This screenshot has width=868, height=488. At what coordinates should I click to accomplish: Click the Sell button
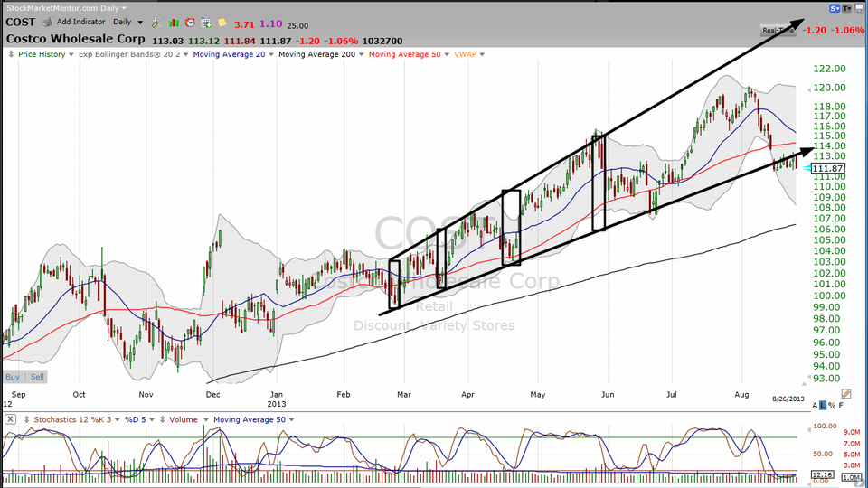(x=37, y=377)
